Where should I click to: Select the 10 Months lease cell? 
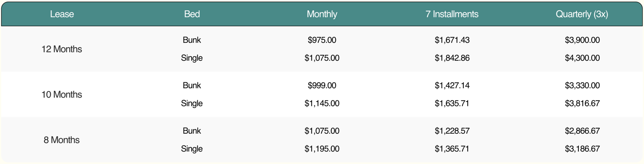62,95
